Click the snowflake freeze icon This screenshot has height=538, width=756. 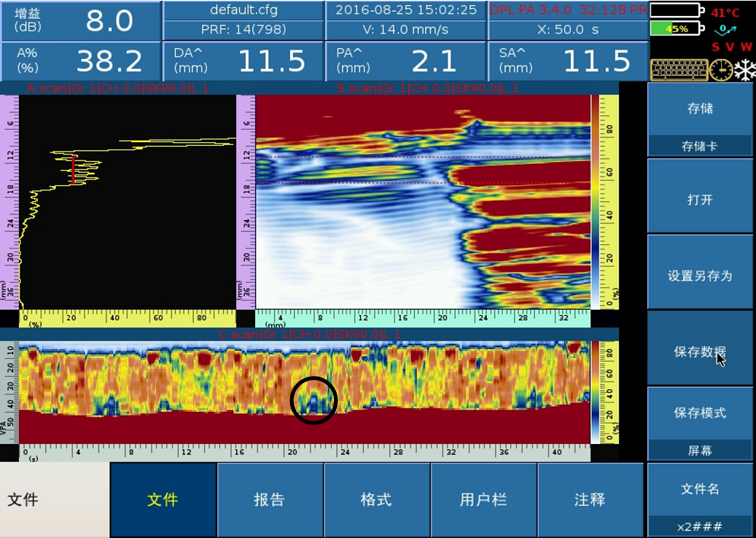744,70
